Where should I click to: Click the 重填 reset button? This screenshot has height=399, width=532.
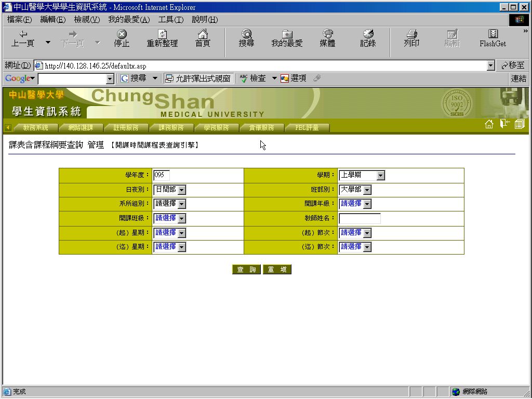(277, 270)
